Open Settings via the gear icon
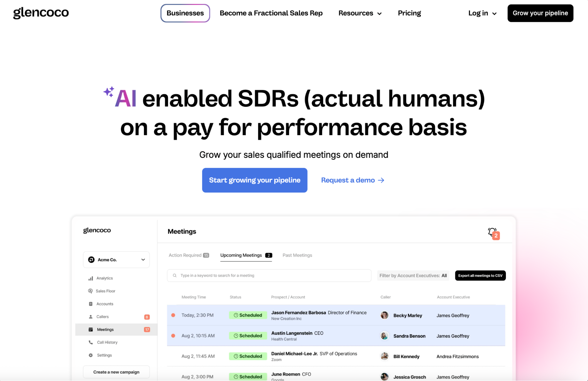The height and width of the screenshot is (381, 588). 91,355
